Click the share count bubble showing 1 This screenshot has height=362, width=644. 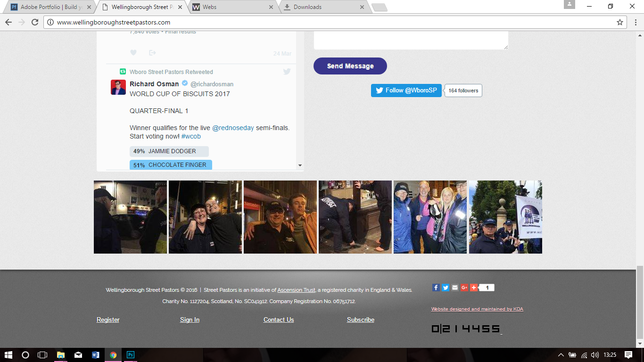click(x=487, y=288)
